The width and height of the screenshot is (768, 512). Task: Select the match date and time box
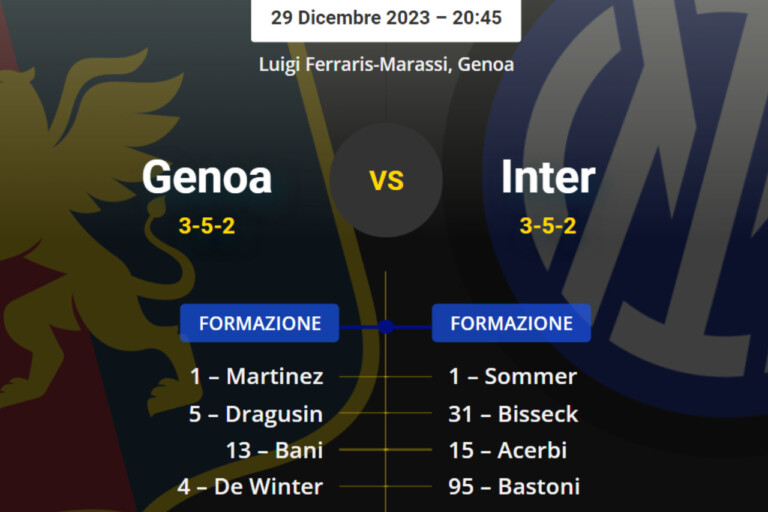coord(386,18)
